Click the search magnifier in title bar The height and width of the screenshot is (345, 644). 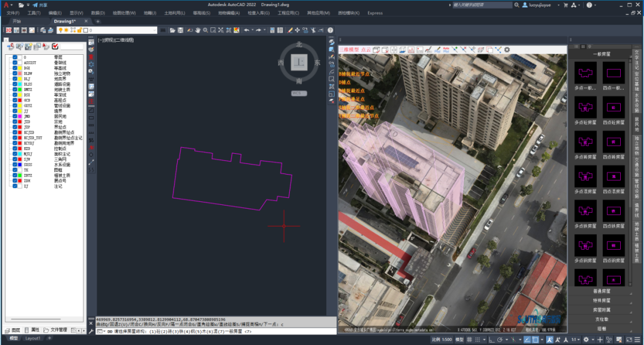(x=516, y=5)
